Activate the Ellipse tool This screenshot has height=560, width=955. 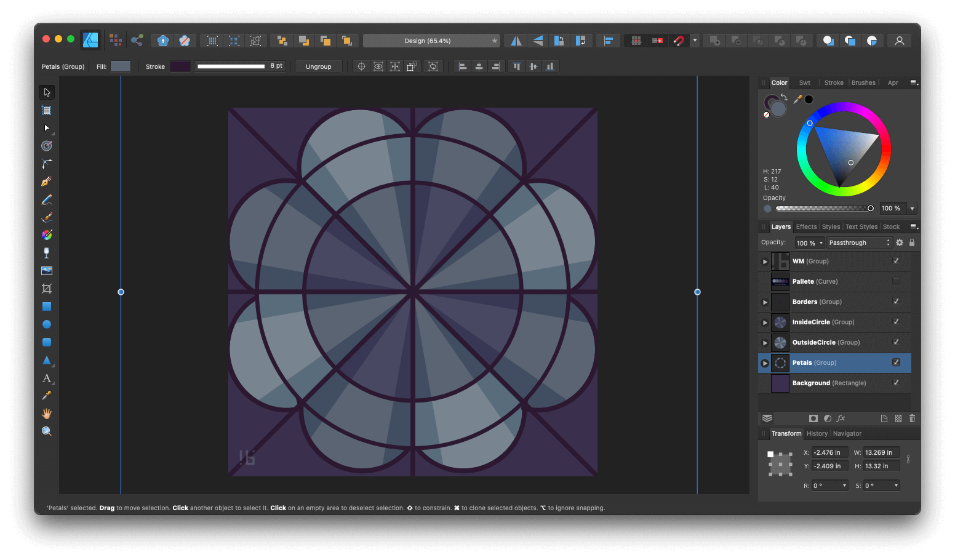click(46, 324)
